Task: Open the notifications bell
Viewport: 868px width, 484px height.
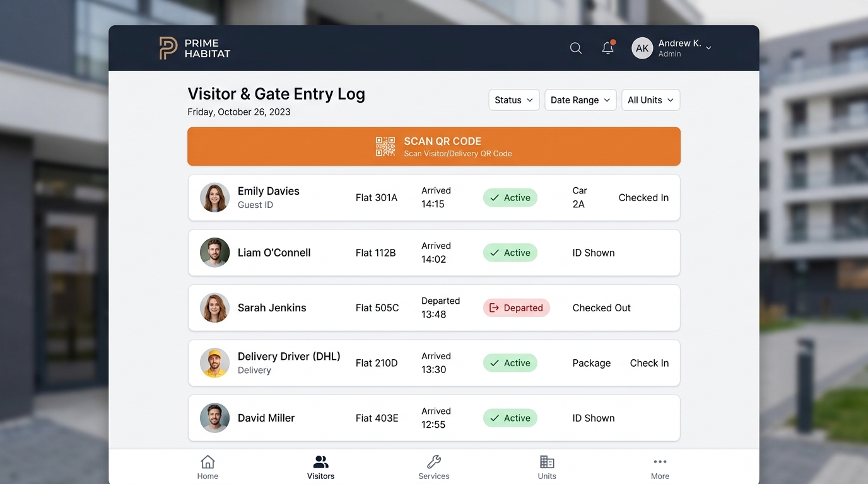Action: tap(608, 47)
